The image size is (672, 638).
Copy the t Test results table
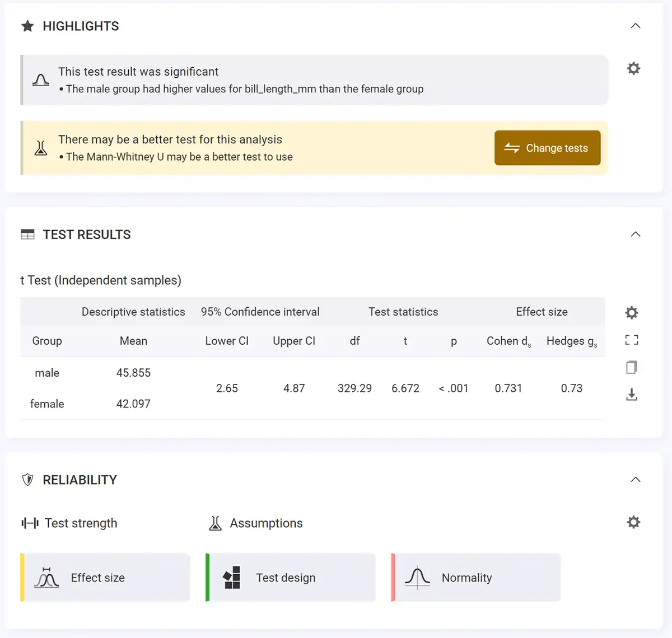(632, 367)
